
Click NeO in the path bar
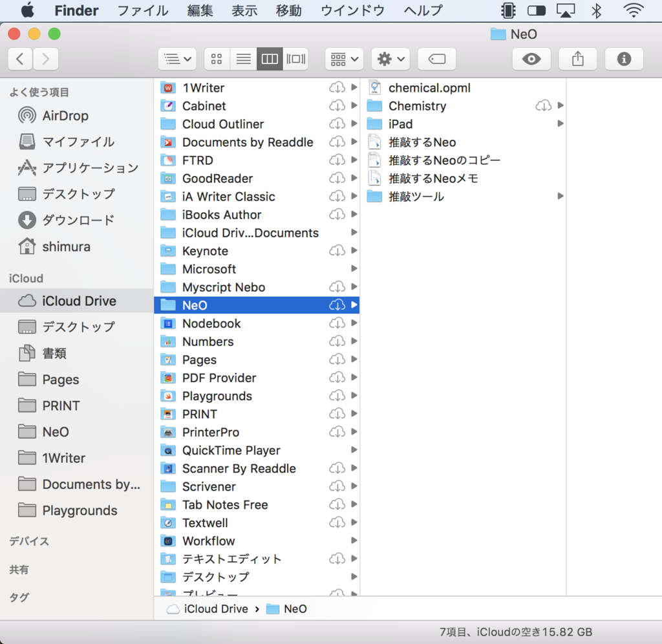coord(286,609)
